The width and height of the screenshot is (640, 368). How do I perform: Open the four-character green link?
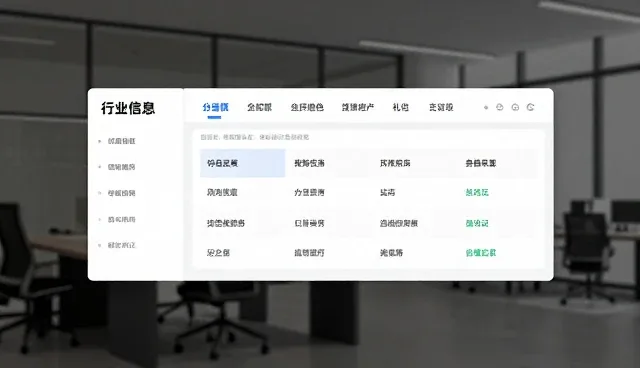point(480,253)
